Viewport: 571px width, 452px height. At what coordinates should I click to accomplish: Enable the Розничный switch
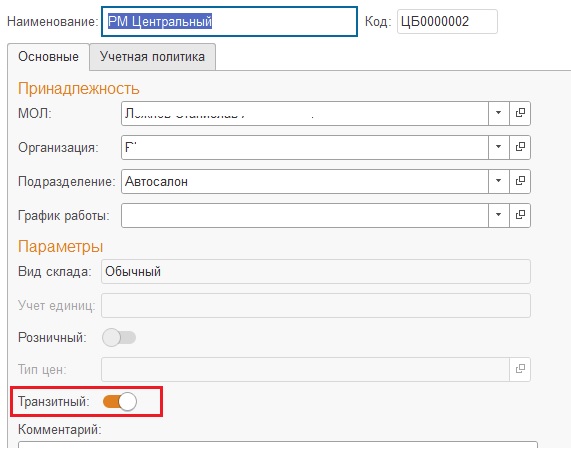(x=119, y=338)
